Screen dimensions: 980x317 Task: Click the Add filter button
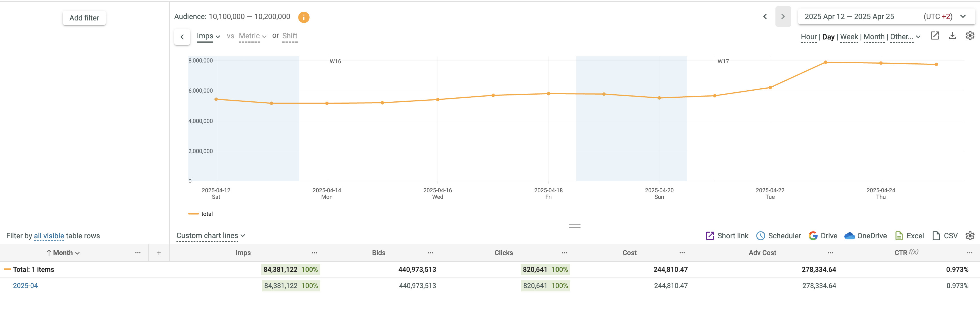point(84,18)
